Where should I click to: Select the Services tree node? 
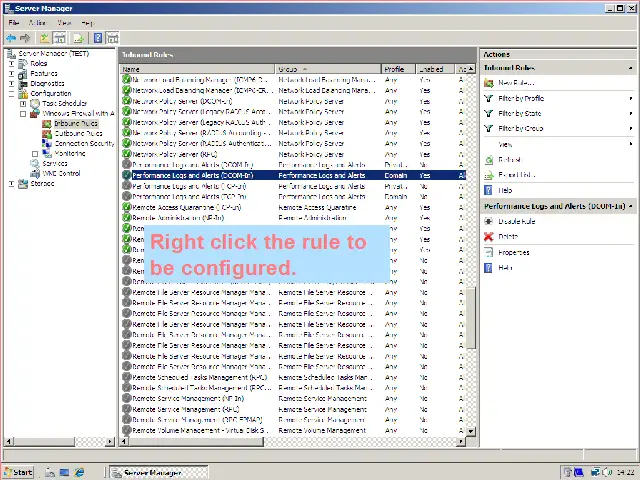click(55, 163)
